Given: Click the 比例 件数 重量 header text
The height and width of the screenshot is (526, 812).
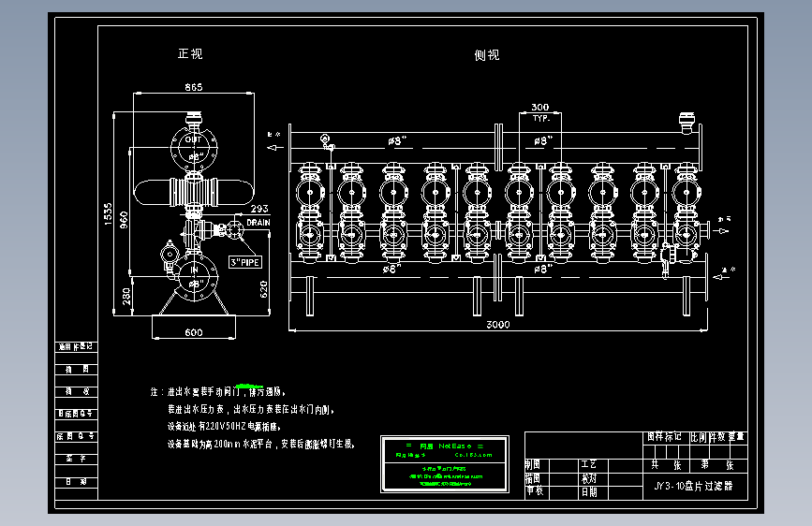Looking at the screenshot, I should (717, 437).
